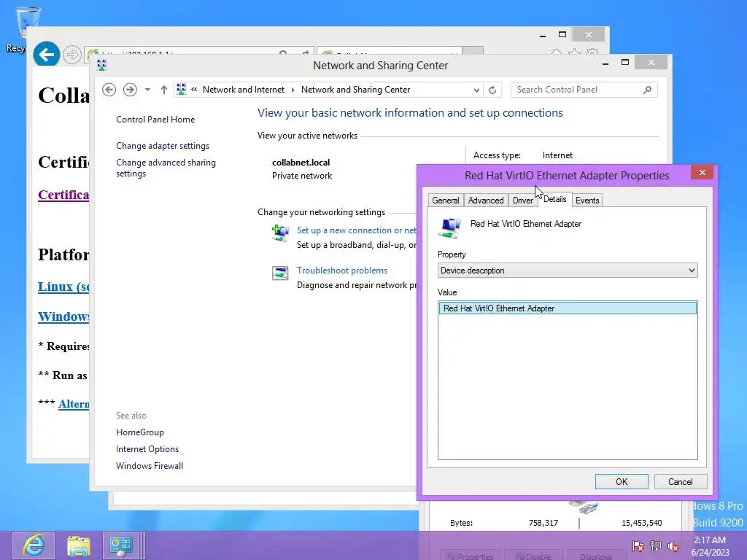Refresh the Network and Sharing Center view
The height and width of the screenshot is (560, 747).
tap(492, 90)
